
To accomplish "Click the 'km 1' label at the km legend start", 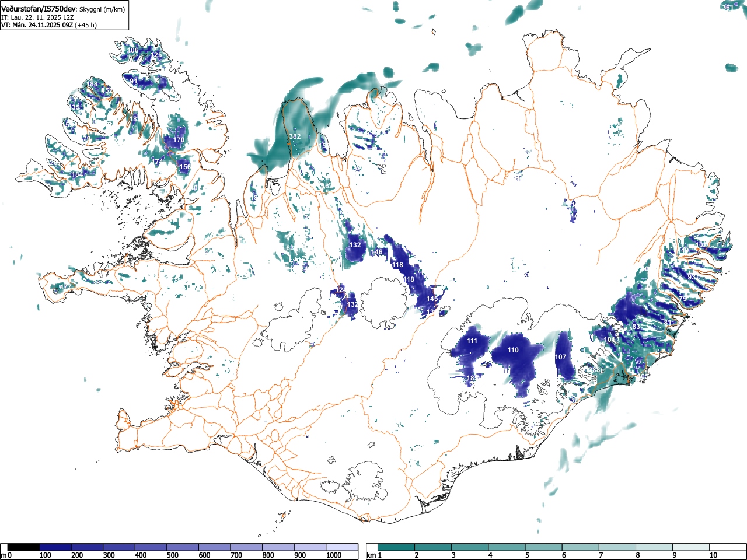I will click(x=375, y=555).
